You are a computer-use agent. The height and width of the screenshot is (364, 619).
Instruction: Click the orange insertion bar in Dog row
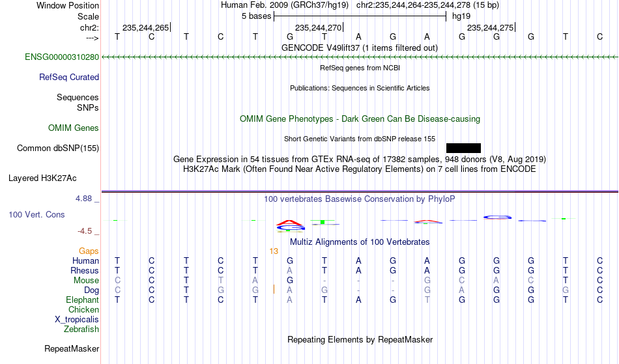pyautogui.click(x=274, y=290)
